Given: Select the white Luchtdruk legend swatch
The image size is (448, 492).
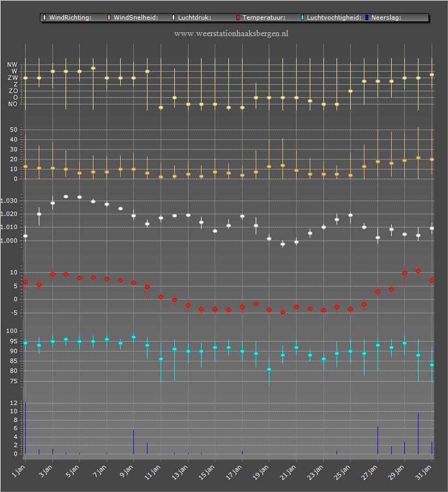Looking at the screenshot, I should point(173,17).
